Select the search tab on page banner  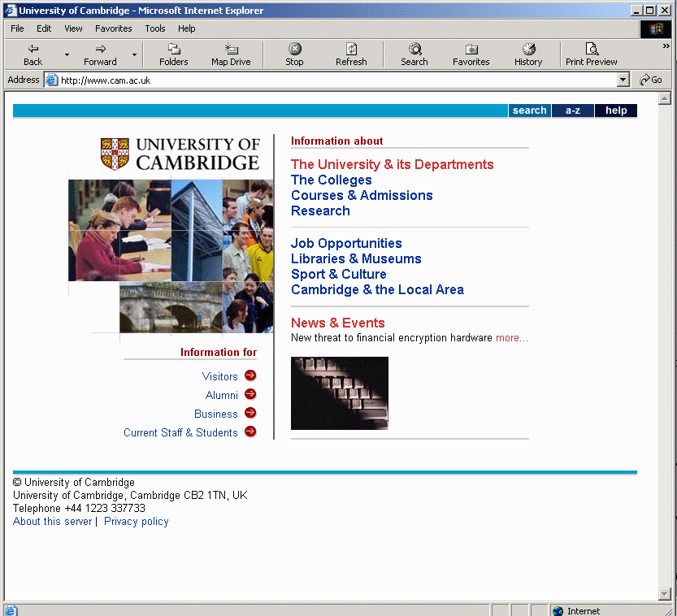click(x=529, y=111)
